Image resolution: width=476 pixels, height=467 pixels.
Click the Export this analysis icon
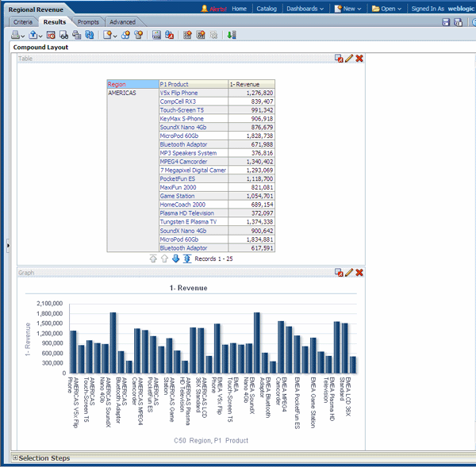coord(33,35)
